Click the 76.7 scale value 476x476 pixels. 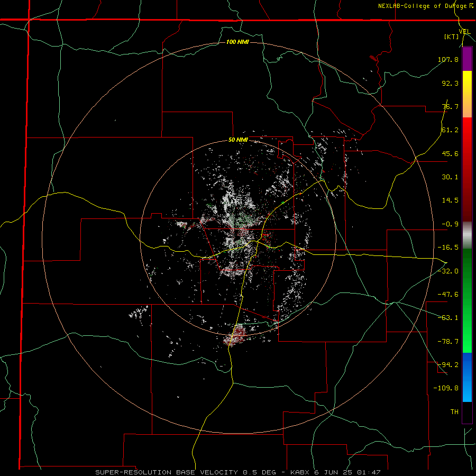450,106
